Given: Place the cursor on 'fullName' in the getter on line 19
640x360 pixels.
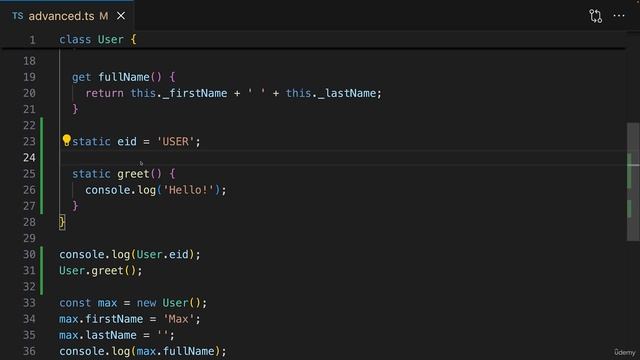Looking at the screenshot, I should point(124,77).
